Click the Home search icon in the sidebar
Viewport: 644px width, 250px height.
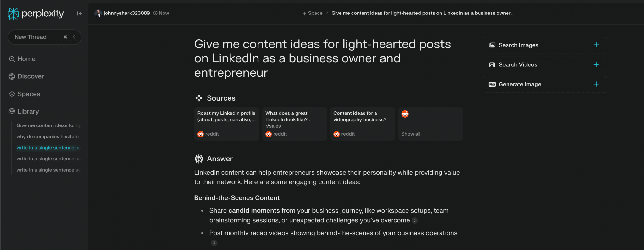pos(12,59)
